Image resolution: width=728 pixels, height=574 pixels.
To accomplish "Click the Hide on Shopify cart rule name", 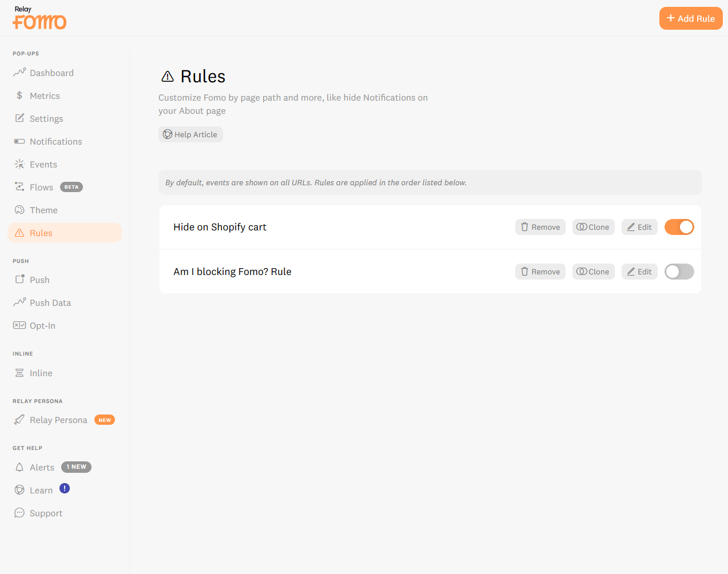I will 220,227.
